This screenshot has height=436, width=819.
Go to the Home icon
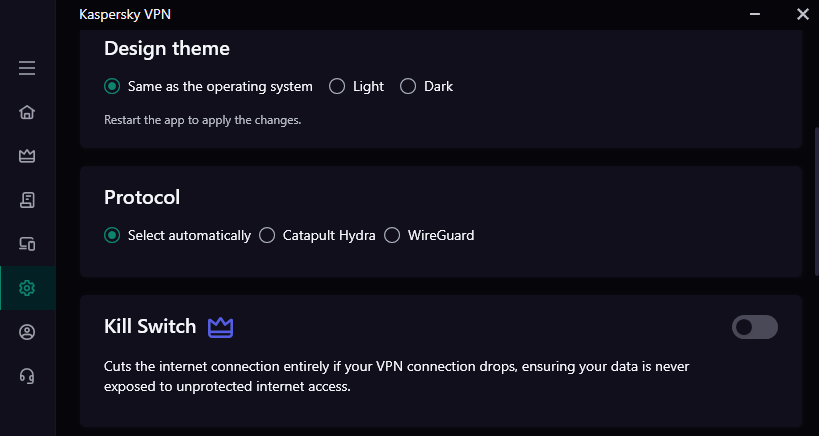pyautogui.click(x=27, y=112)
